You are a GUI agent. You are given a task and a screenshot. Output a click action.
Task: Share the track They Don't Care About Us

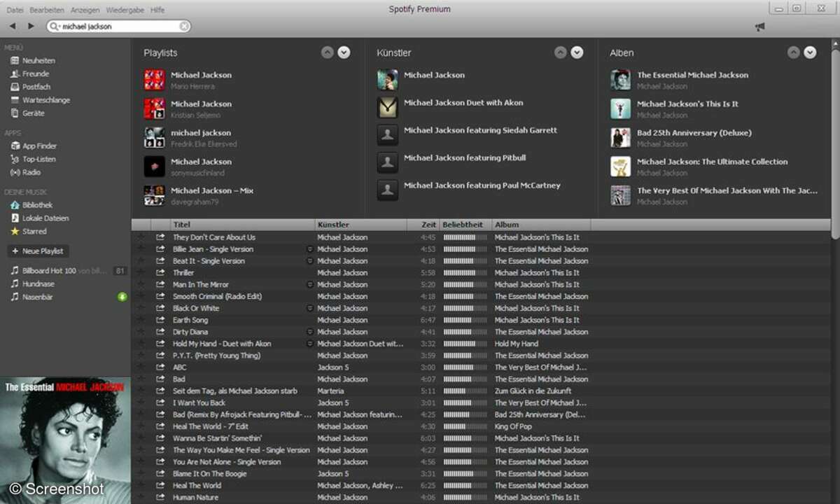click(160, 237)
